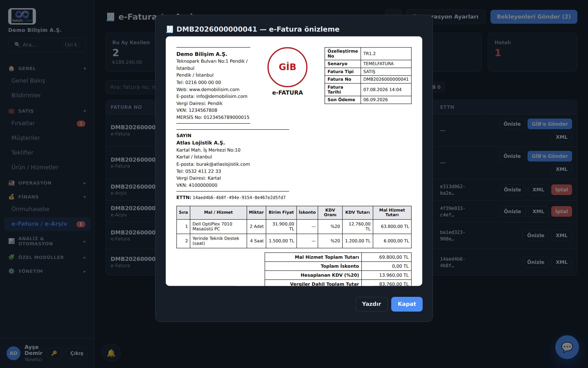Collapse the FİNANS section arrow
Image resolution: width=588 pixels, height=368 pixels.
pyautogui.click(x=85, y=197)
